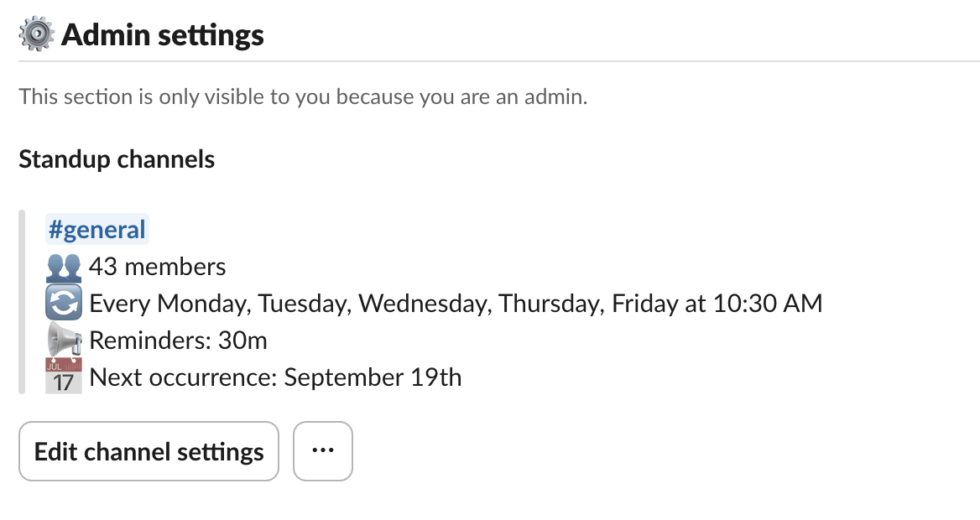This screenshot has width=980, height=520.
Task: Open the three-dot more options menu
Action: [x=323, y=451]
